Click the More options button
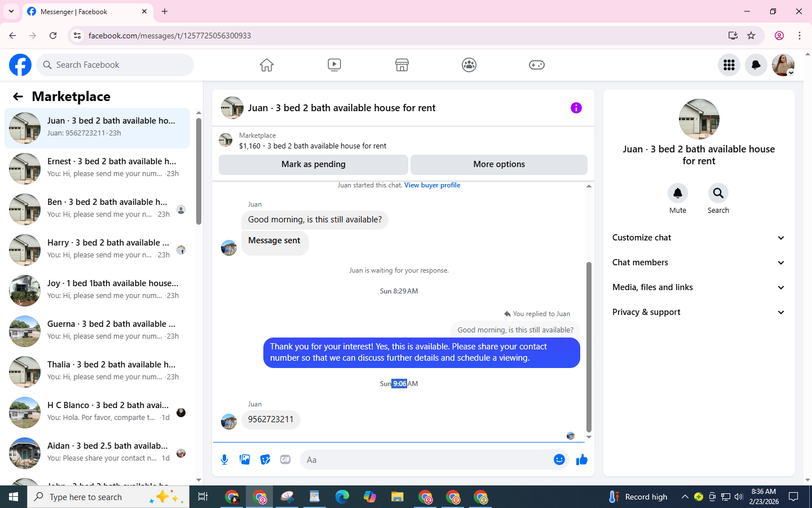812x508 pixels. pos(499,164)
